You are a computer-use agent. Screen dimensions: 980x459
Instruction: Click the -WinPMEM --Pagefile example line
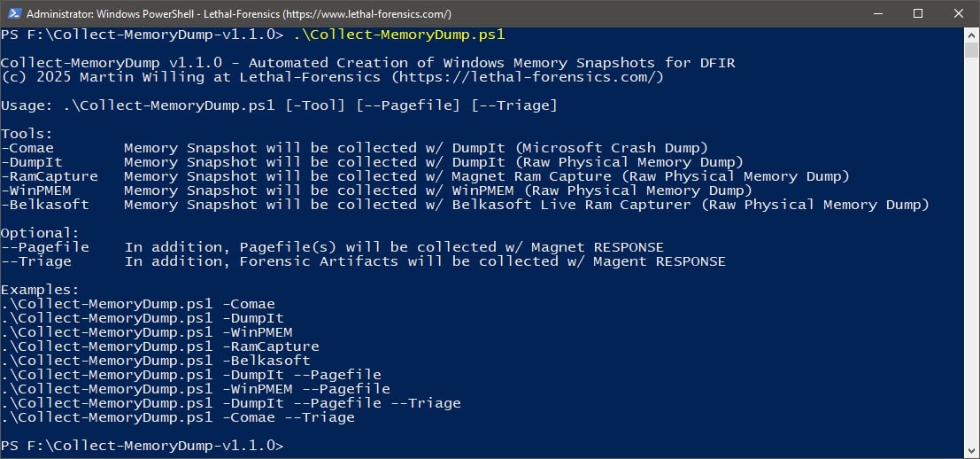[x=195, y=389]
